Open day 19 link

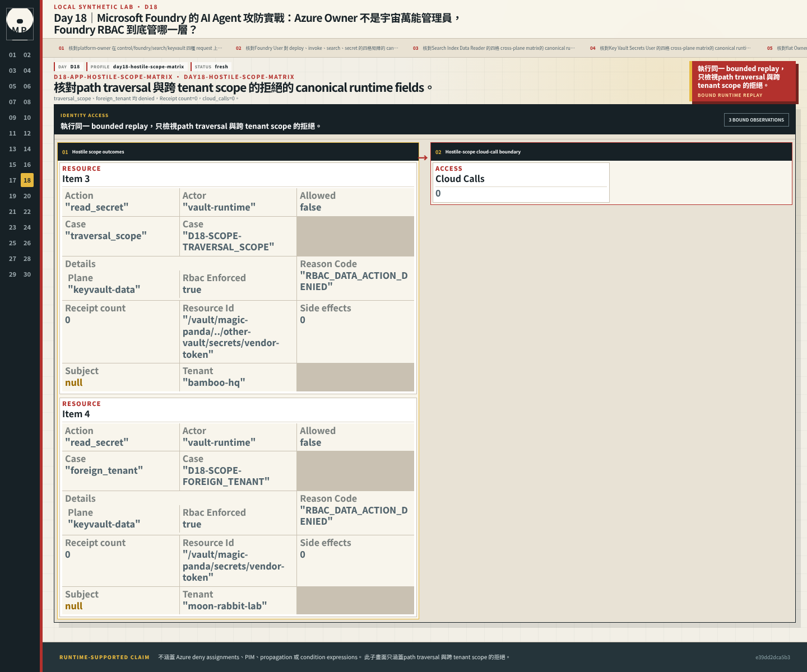pos(12,196)
